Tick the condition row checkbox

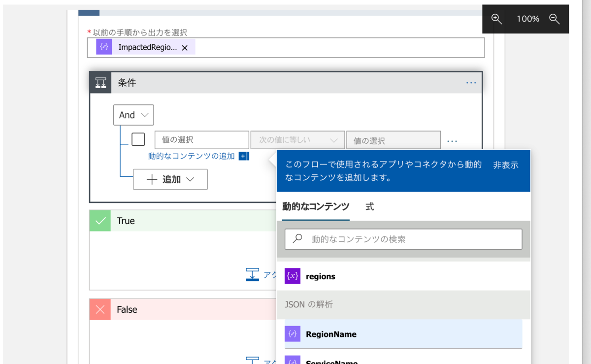coord(138,139)
